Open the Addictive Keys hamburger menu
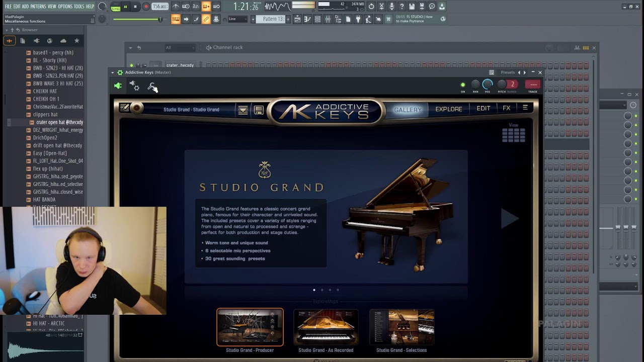This screenshot has width=644, height=362. coord(525,108)
